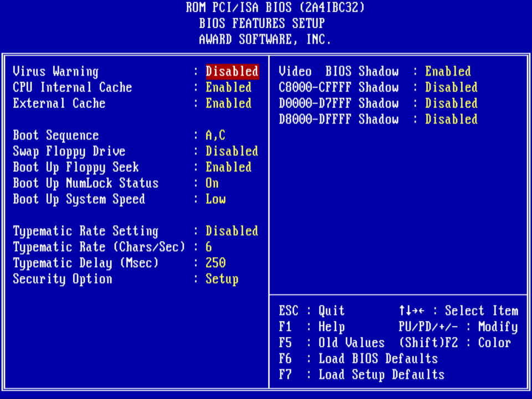Click Boot Up Floppy Seek Enabled value
The height and width of the screenshot is (399, 532).
(229, 167)
